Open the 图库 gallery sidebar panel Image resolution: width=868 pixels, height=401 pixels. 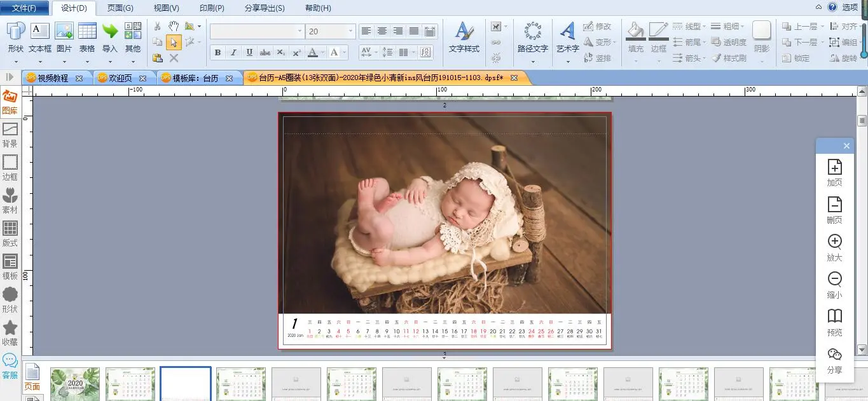click(x=10, y=102)
